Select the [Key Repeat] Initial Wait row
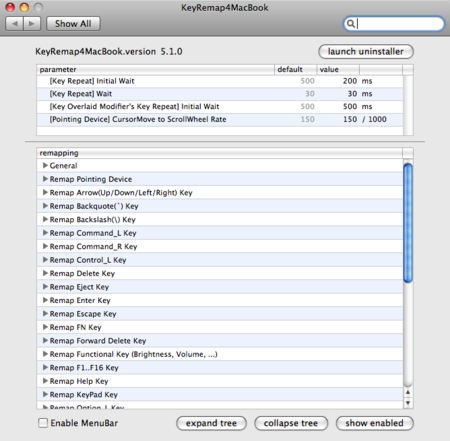450x441 pixels. click(220, 81)
